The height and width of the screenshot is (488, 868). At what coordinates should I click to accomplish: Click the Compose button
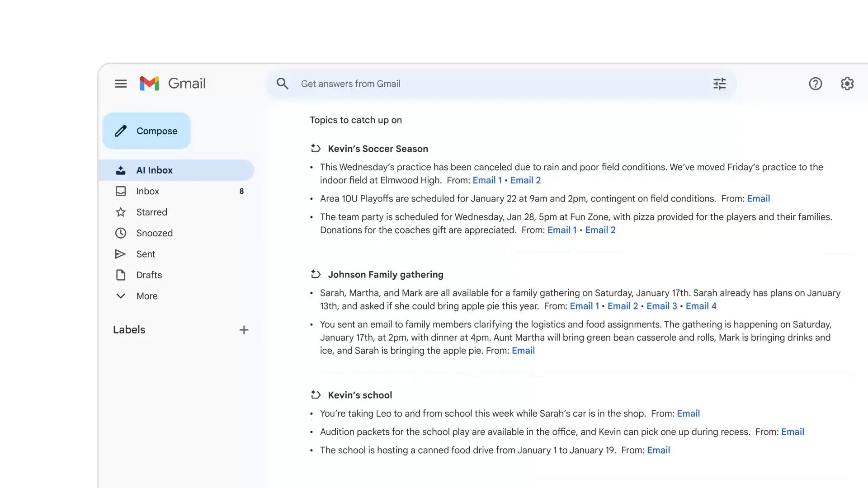coord(146,131)
